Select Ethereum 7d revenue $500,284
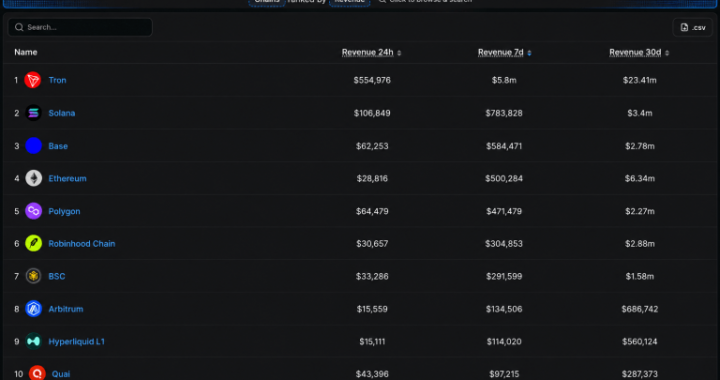This screenshot has height=380, width=720. point(504,179)
